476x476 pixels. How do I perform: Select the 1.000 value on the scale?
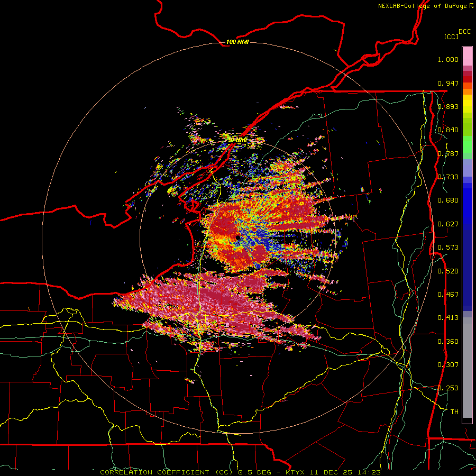[x=448, y=59]
